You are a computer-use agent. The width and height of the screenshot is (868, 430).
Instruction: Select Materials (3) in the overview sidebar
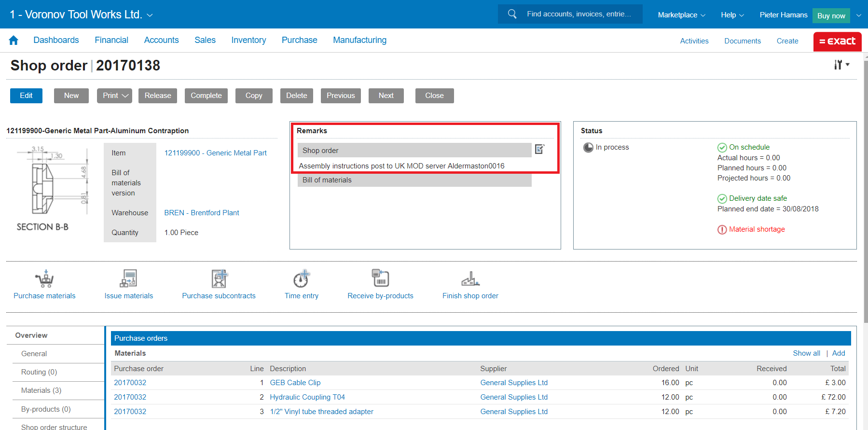pyautogui.click(x=41, y=390)
